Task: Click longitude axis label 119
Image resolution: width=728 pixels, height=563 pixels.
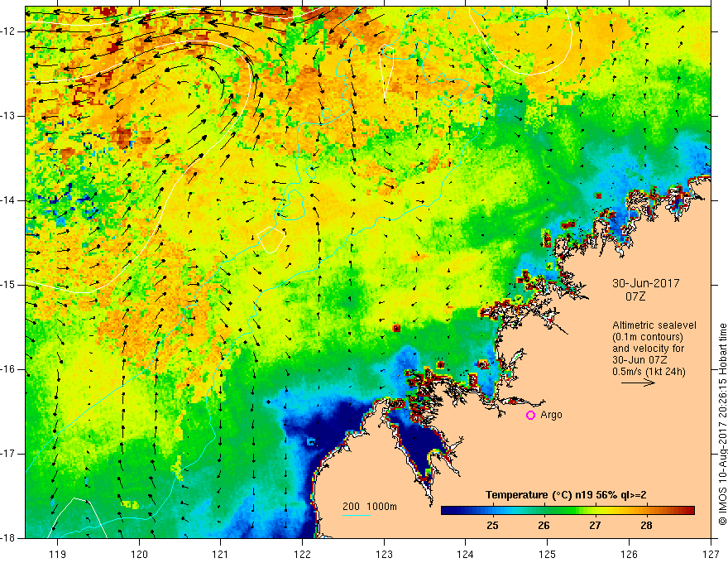Action: tap(58, 554)
